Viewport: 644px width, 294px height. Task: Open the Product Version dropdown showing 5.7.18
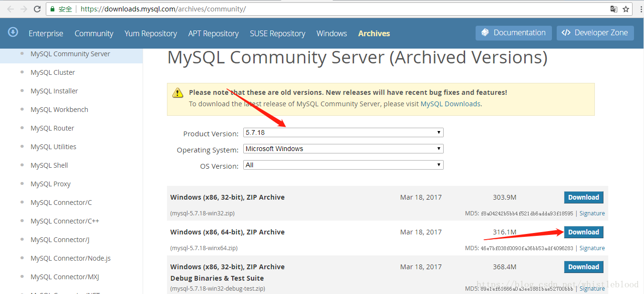point(343,132)
